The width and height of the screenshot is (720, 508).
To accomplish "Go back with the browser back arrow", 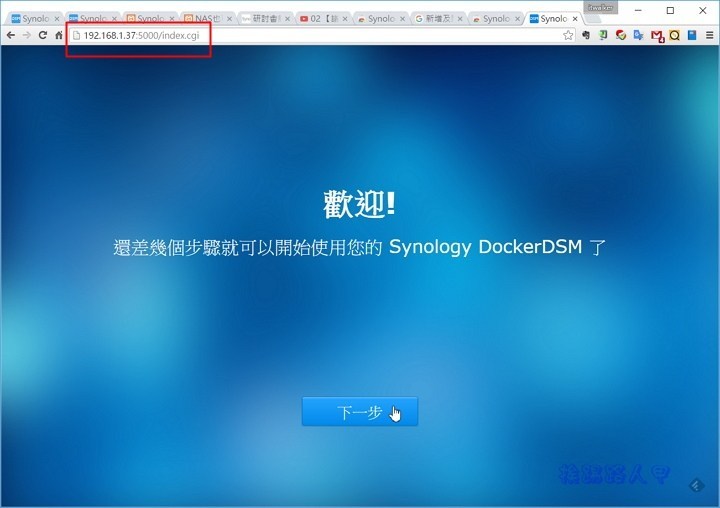I will [x=11, y=35].
